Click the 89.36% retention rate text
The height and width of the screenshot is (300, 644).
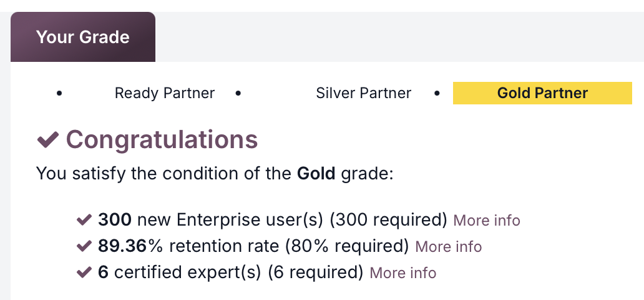pos(253,246)
